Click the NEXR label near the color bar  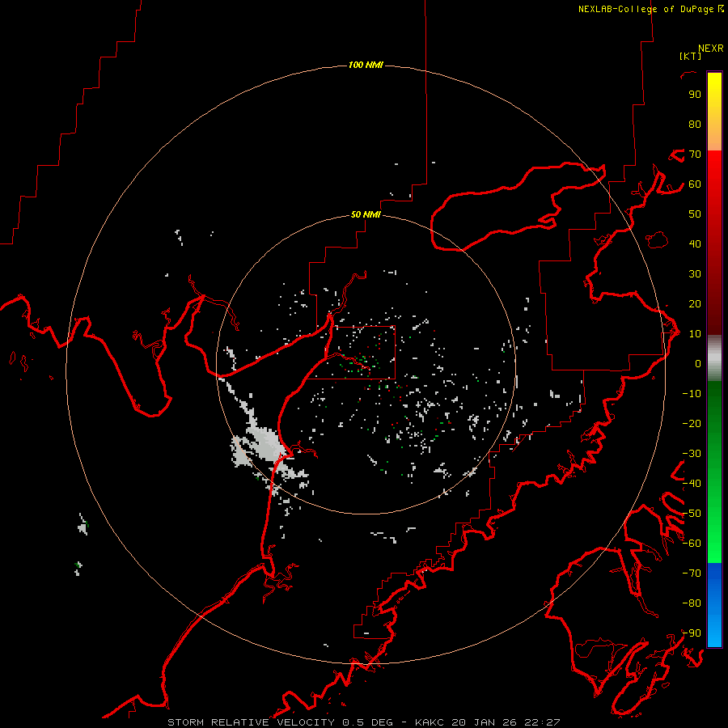tap(711, 49)
